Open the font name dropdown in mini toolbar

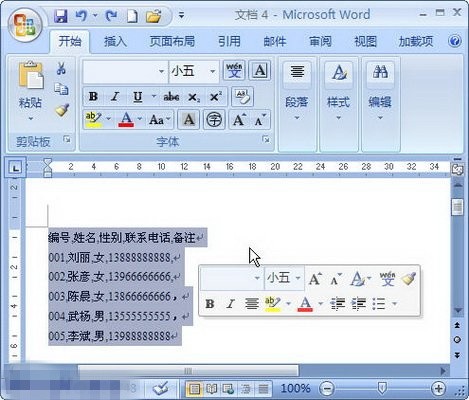pyautogui.click(x=257, y=278)
